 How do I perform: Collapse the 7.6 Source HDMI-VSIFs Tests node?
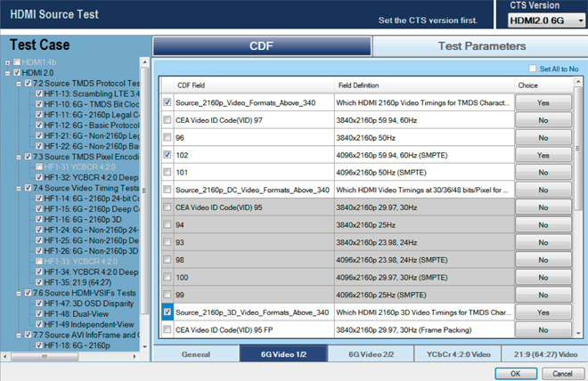tap(19, 294)
